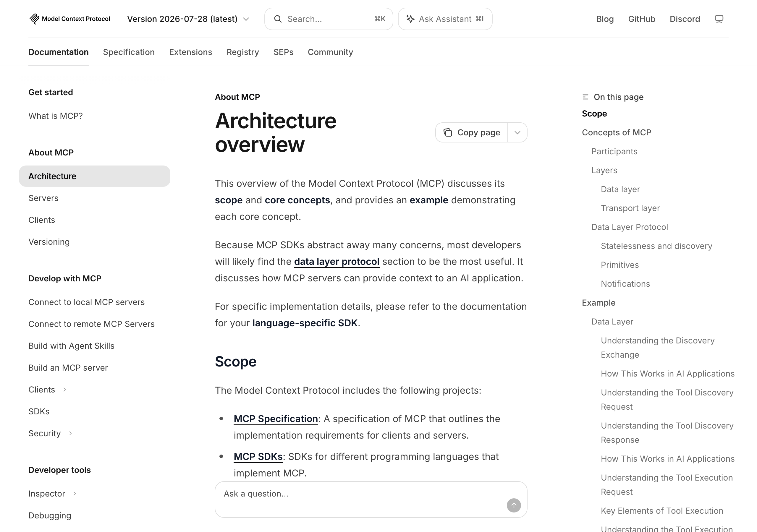Open Debugging page in sidebar
The image size is (757, 532).
pos(49,515)
